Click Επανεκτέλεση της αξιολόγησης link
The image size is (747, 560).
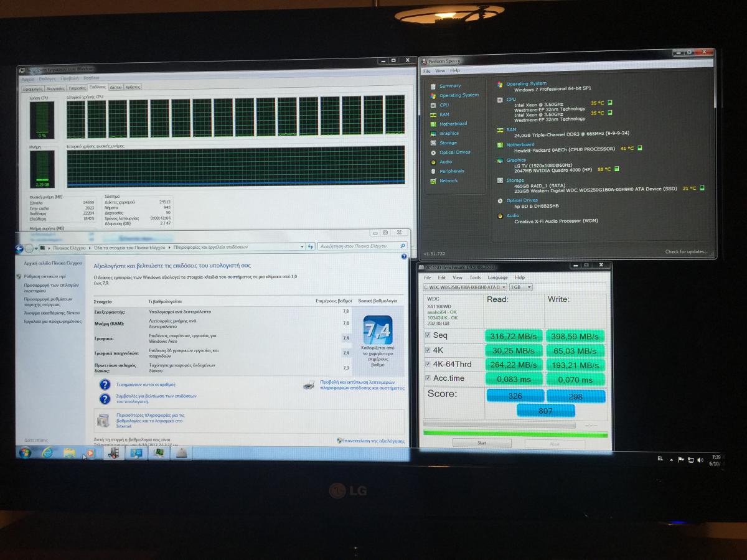pos(374,441)
